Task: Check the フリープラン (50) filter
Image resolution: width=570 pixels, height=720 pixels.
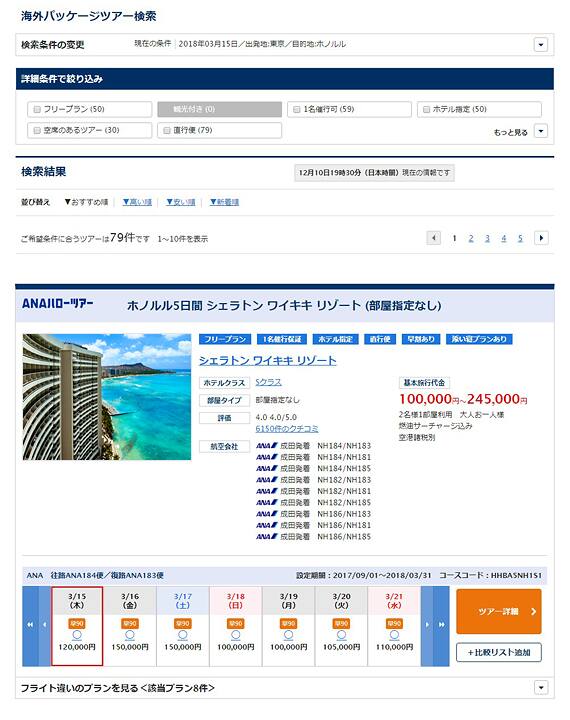Action: point(90,109)
